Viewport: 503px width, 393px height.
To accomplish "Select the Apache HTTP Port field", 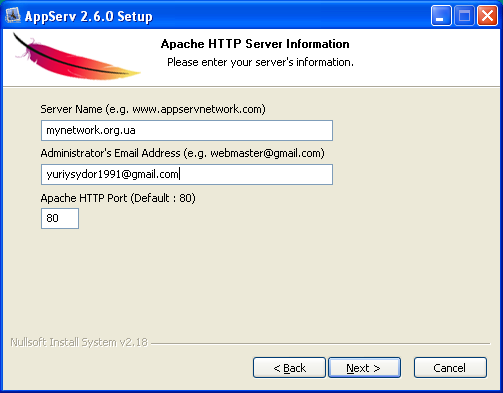I will (x=60, y=218).
